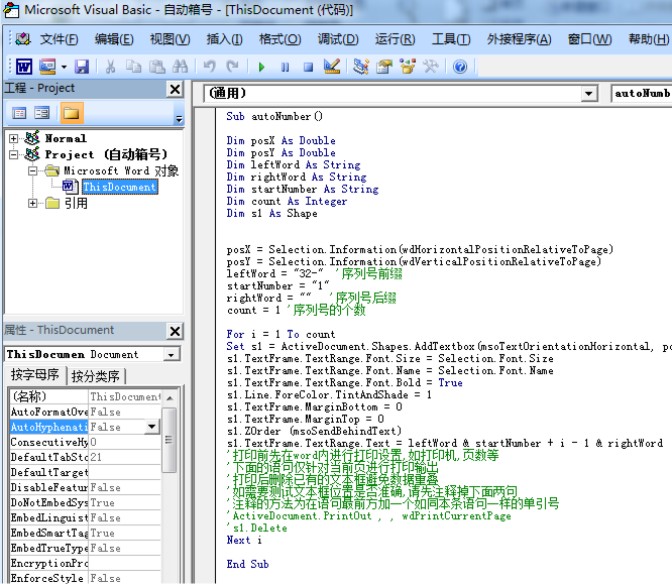Close the 属性 - ThisDocument panel
Viewport: 672px width, 584px height.
click(x=175, y=331)
